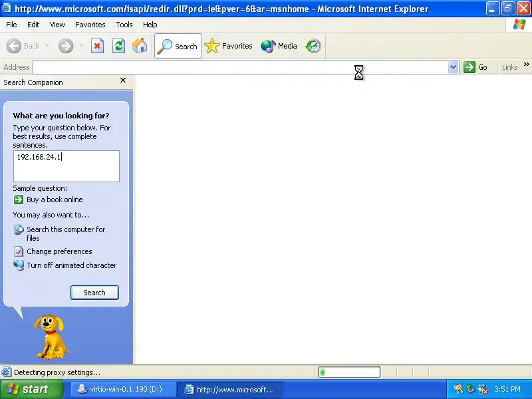Click the Back navigation arrow icon
The width and height of the screenshot is (532, 399).
(x=14, y=46)
